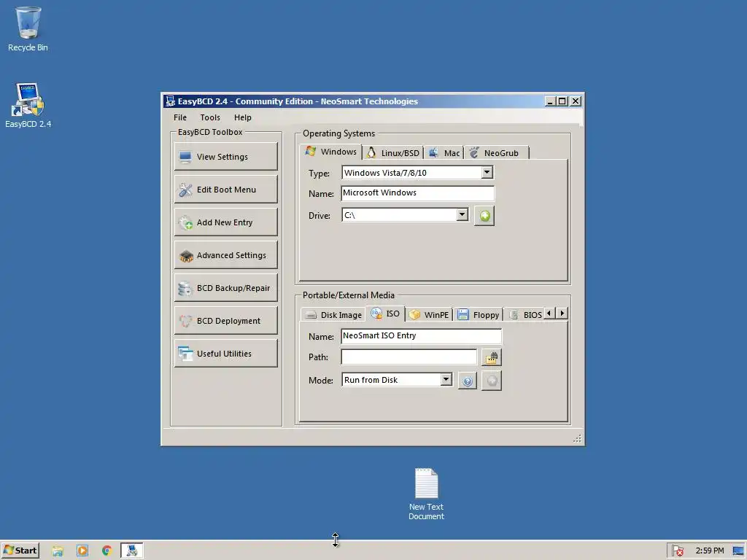Switch to the NeoGrub tab
Image resolution: width=747 pixels, height=560 pixels.
[495, 153]
